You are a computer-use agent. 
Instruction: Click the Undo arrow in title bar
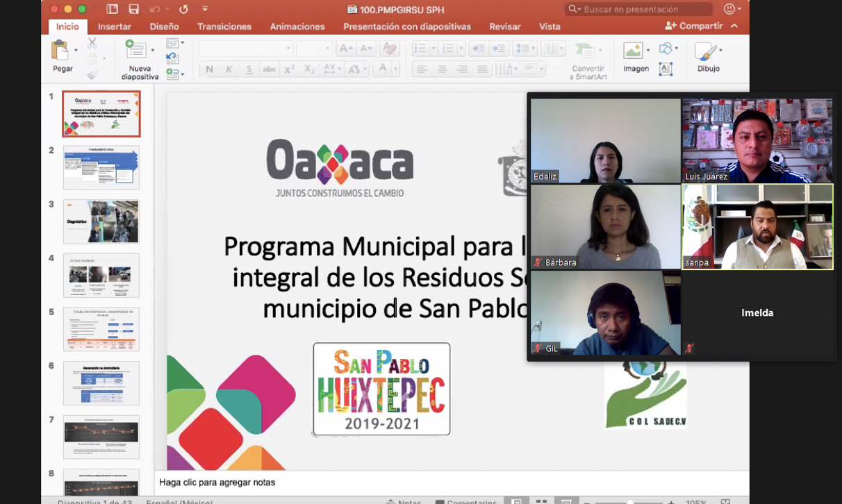point(154,9)
